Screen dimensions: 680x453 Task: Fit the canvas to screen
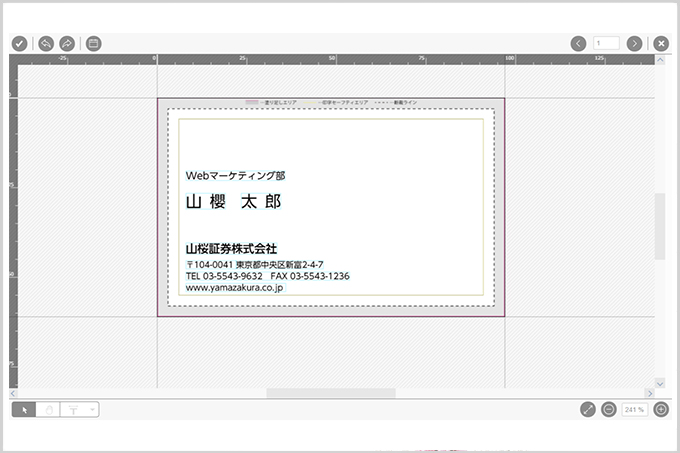[x=587, y=409]
